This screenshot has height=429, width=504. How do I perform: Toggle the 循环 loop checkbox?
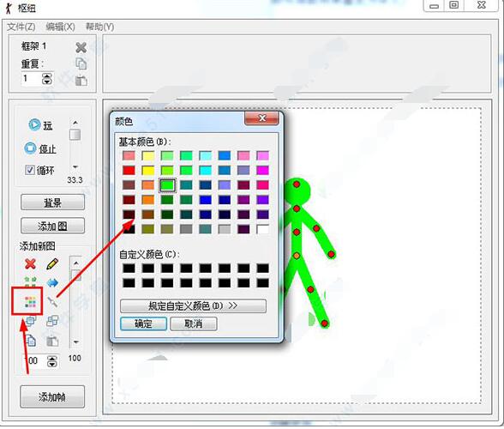(30, 170)
